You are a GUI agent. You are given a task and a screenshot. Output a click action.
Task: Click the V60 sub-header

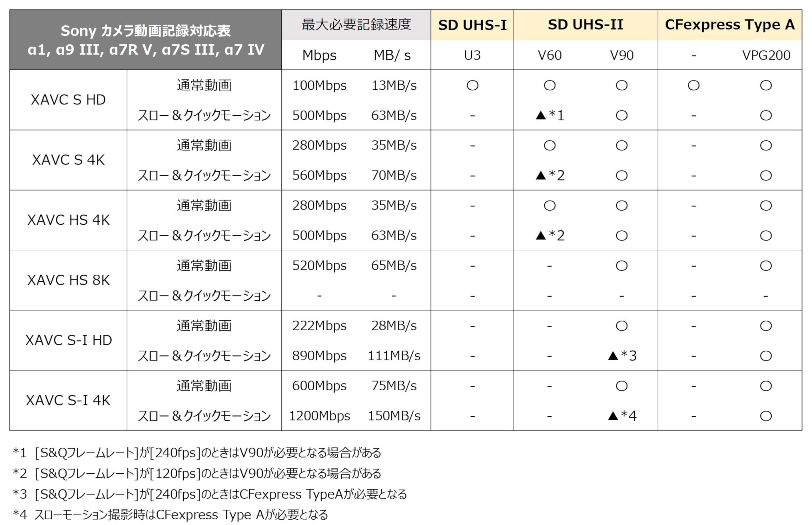549,55
